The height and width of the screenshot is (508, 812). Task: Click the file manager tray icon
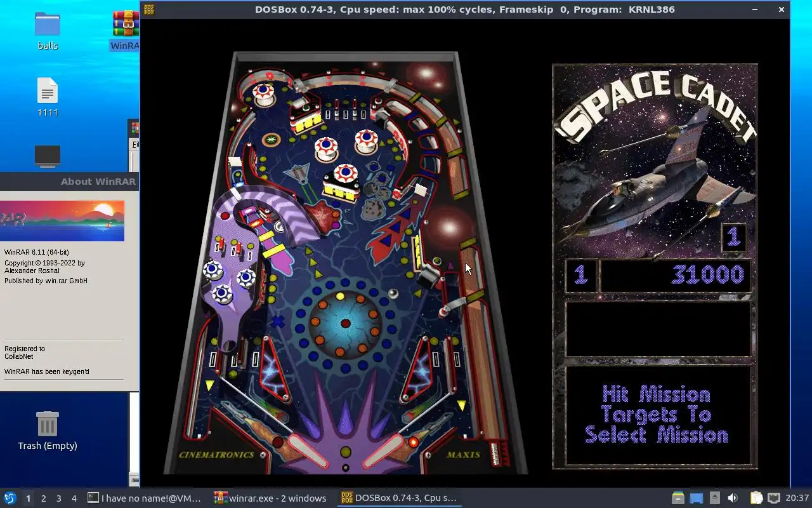pyautogui.click(x=678, y=498)
